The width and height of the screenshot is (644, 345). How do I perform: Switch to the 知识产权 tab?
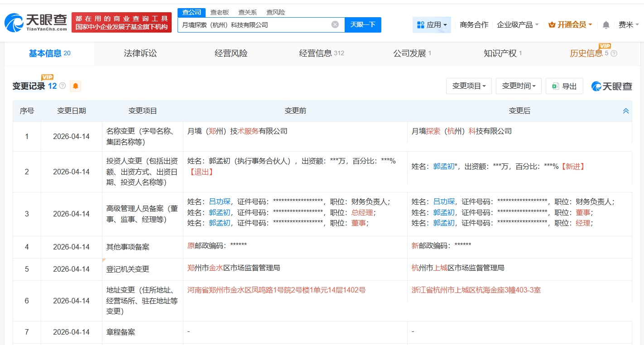click(503, 53)
